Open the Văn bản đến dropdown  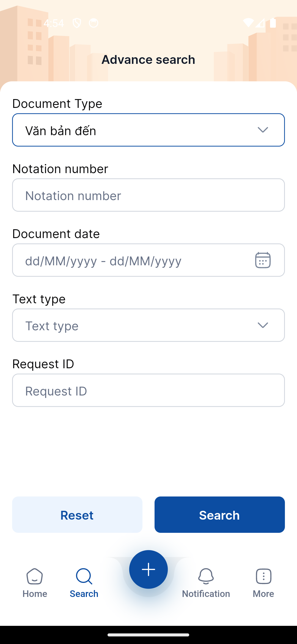132,130
